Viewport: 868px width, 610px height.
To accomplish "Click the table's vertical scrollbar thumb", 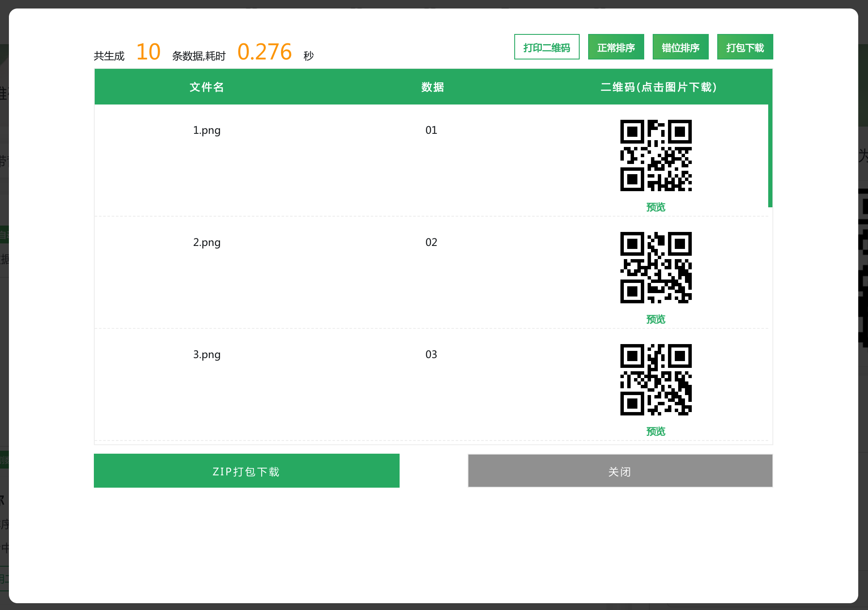I will (x=770, y=155).
